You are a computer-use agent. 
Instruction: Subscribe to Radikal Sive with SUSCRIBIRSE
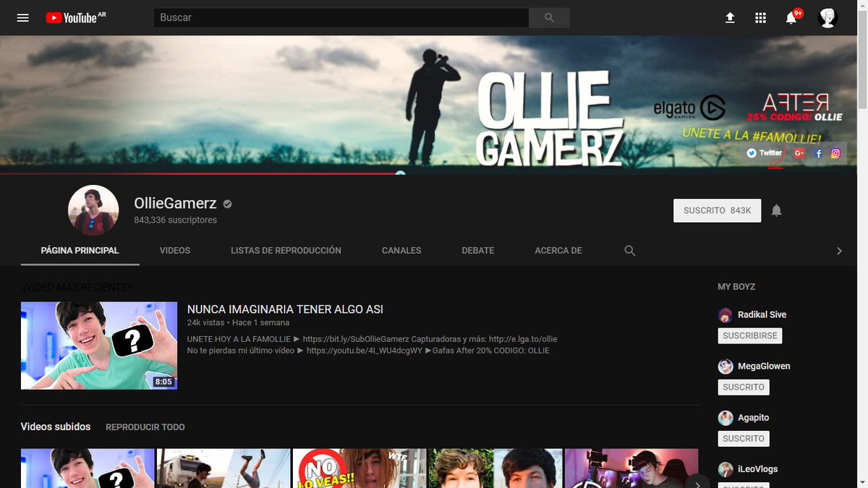[750, 336]
